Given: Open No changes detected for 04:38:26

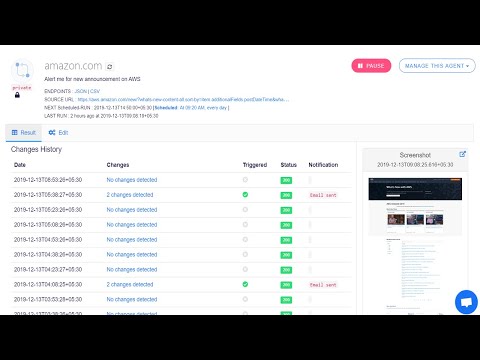Looking at the screenshot, I should (x=132, y=254).
